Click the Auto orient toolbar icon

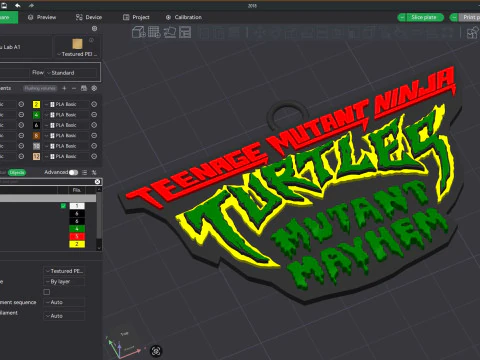click(170, 32)
